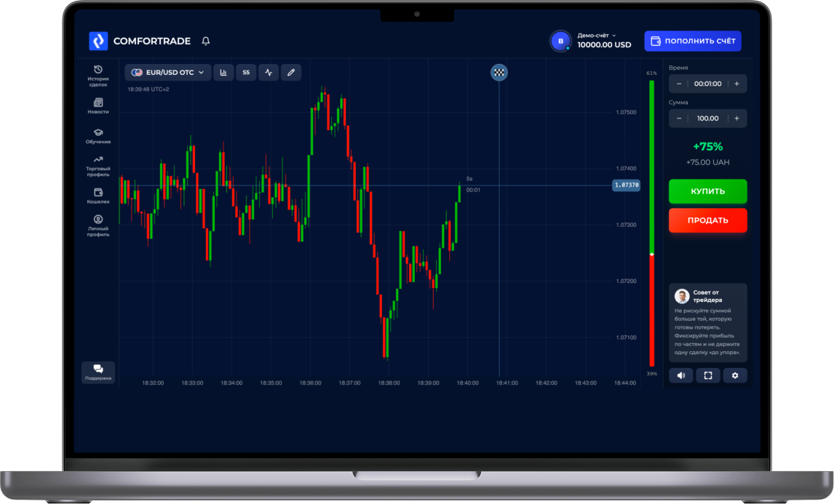The width and height of the screenshot is (834, 504).
Task: Open the Личный профиль section
Action: point(98,225)
